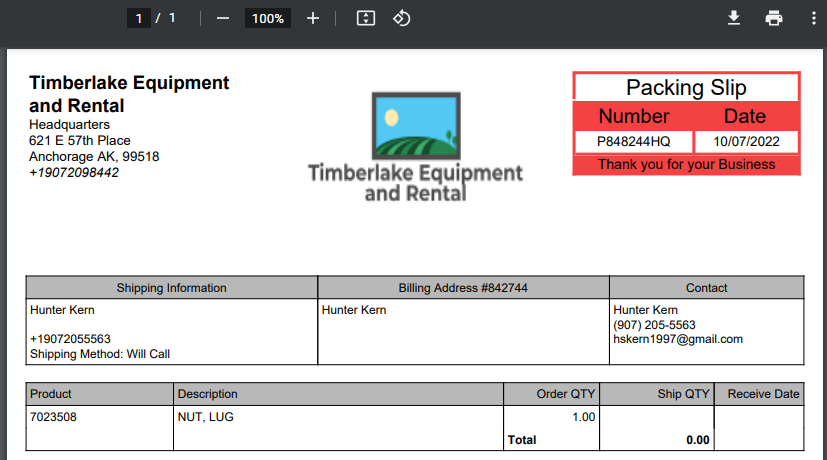Viewport: 827px width, 460px height.
Task: Click the Headquarters text line
Action: [69, 124]
